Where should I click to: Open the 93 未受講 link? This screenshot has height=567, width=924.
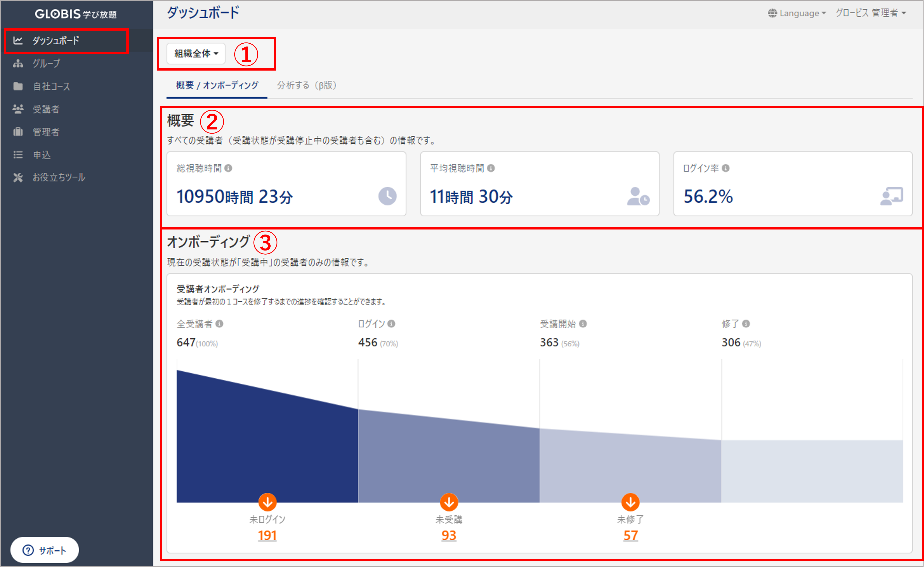tap(449, 535)
